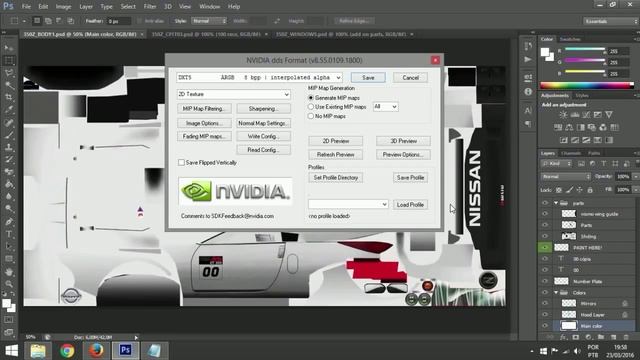Open the layer blend mode Normal dropdown
This screenshot has height=360, width=640.
[566, 176]
